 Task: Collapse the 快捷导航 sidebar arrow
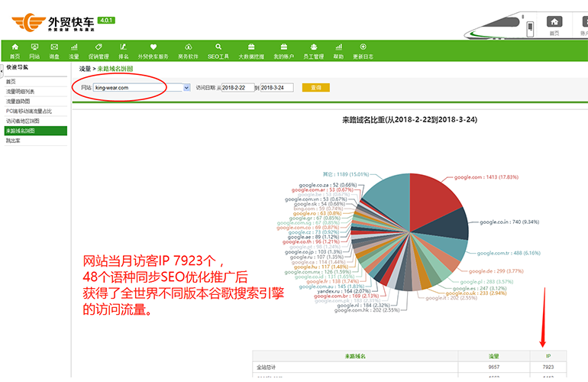[2, 71]
